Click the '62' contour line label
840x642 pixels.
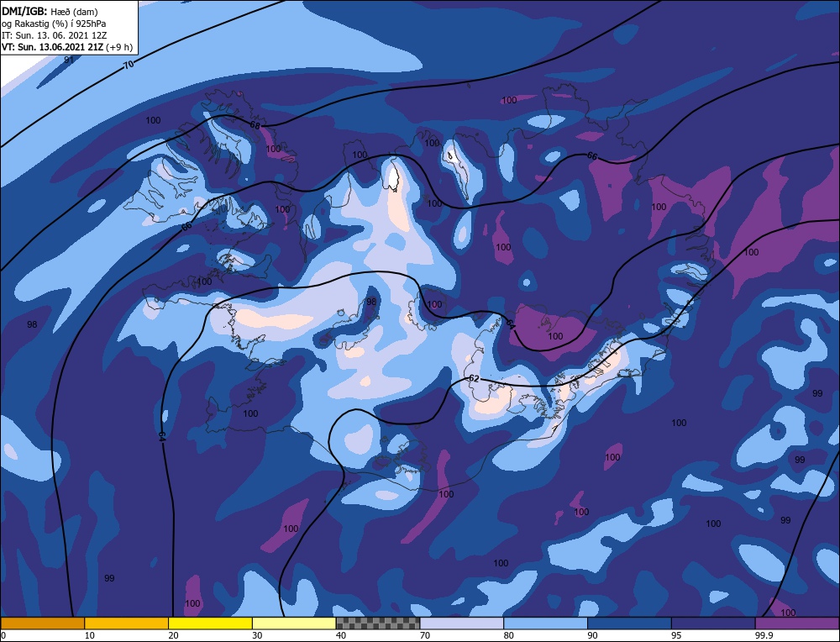(x=474, y=378)
